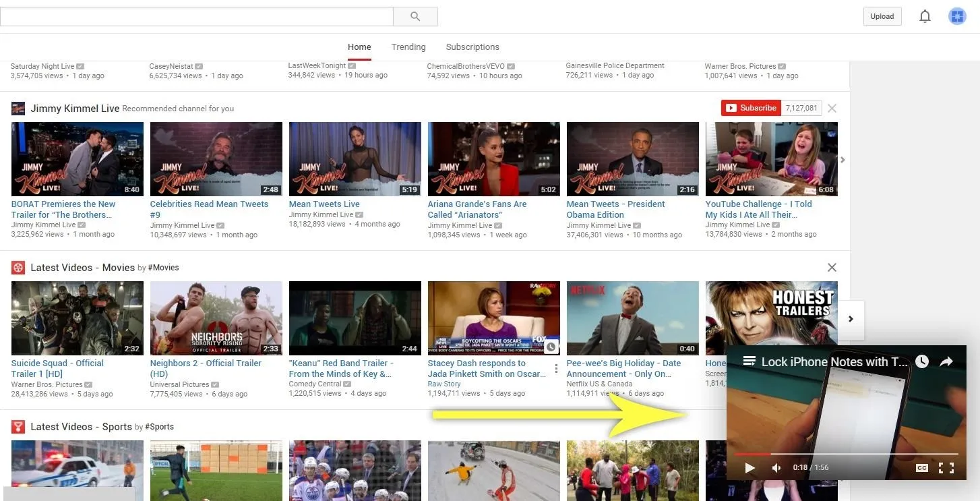Open the #Movies channel link

(164, 268)
